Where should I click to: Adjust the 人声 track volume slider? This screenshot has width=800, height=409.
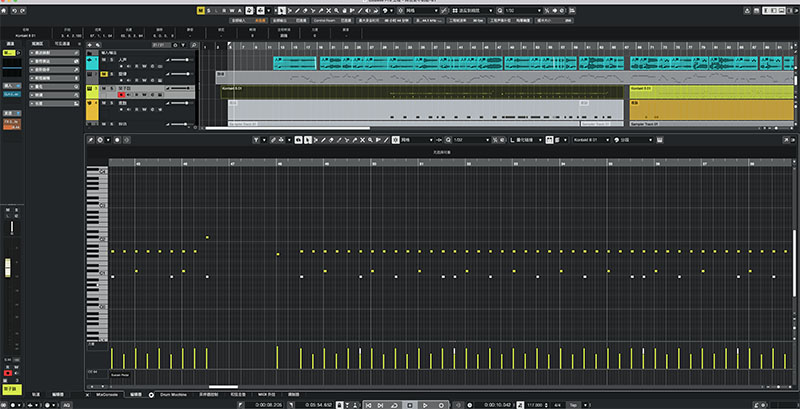pos(180,60)
